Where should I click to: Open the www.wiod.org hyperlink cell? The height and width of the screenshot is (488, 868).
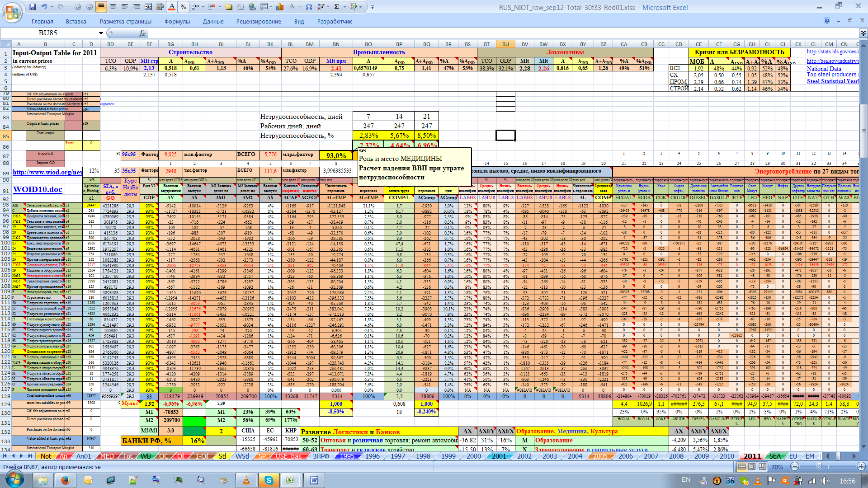[x=47, y=172]
